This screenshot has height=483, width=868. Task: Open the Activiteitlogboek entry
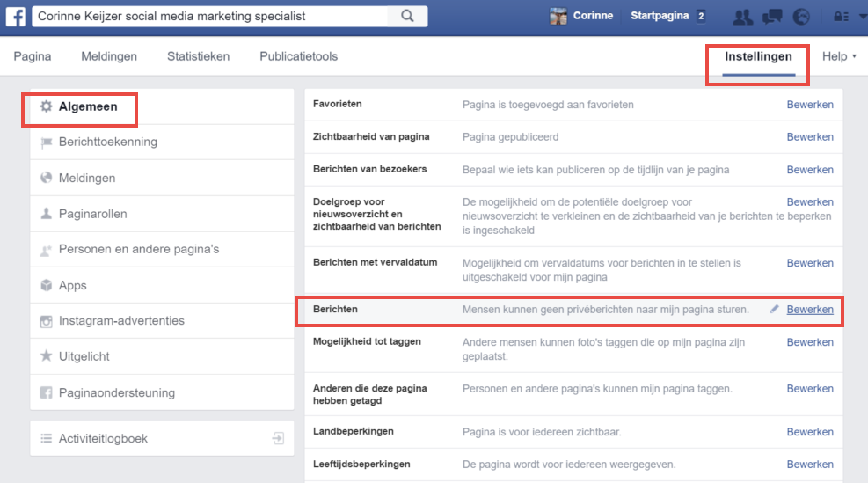pos(162,439)
